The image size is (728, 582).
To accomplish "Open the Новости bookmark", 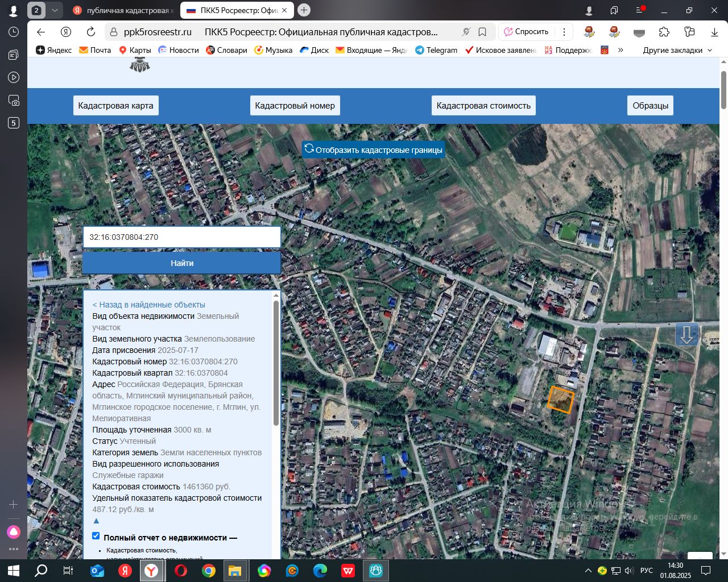I will [179, 50].
